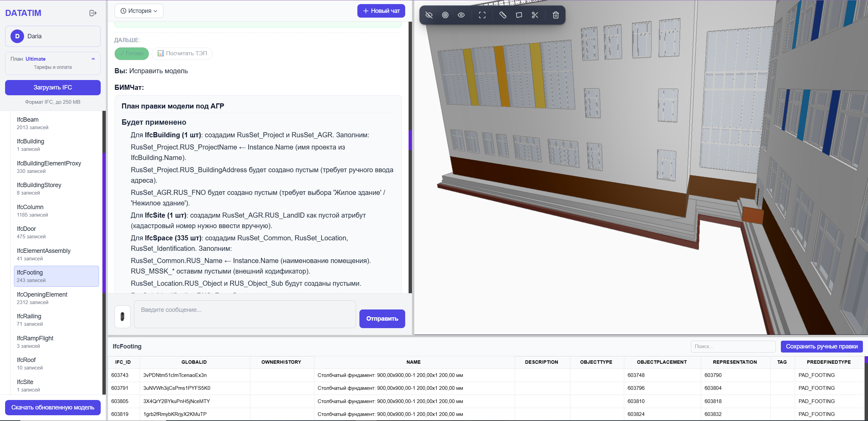Click cell with IFC_ID 603743
The height and width of the screenshot is (421, 868).
[124, 375]
